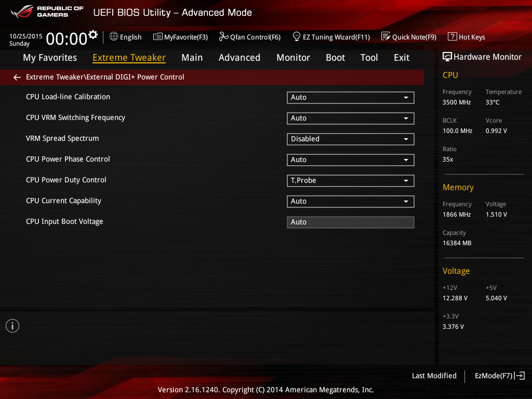Click EZ Tuning Wizard lightbulb icon

click(x=297, y=36)
